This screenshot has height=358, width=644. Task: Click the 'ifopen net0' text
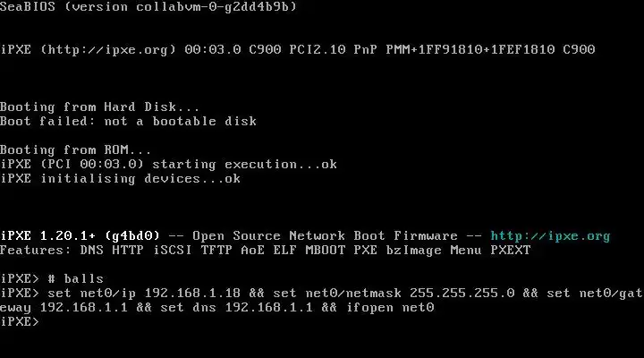(x=390, y=308)
